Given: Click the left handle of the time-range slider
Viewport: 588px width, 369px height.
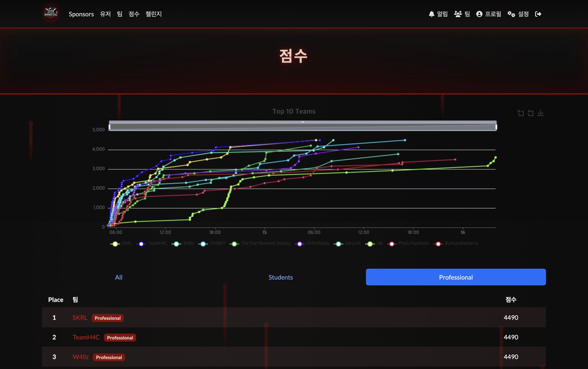Looking at the screenshot, I should coord(110,127).
